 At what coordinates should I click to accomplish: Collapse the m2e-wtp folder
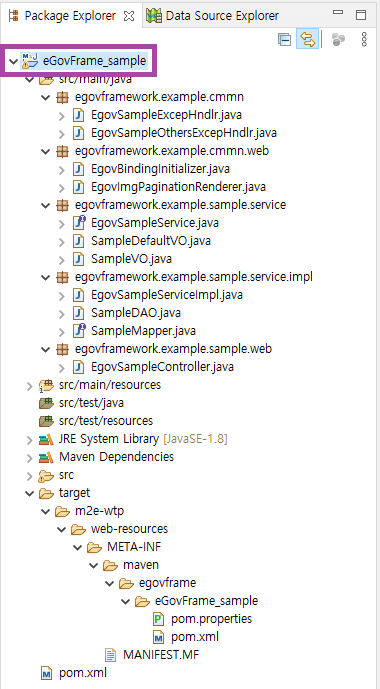click(45, 511)
